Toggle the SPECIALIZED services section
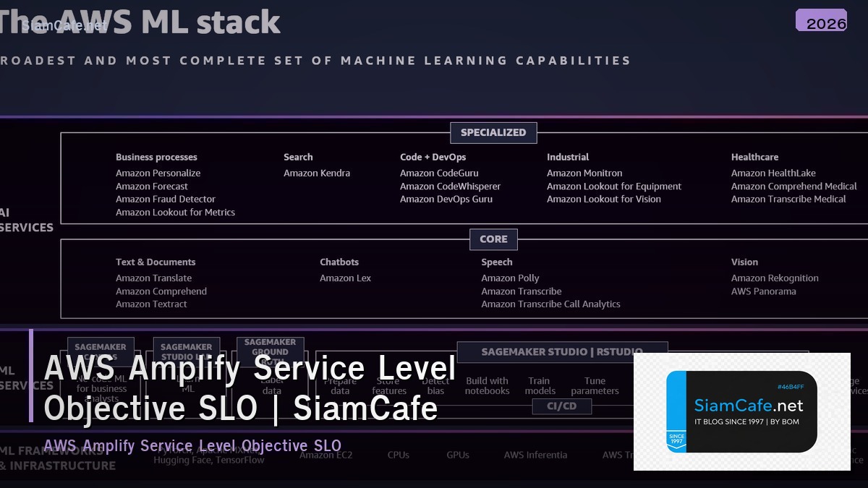 click(x=493, y=132)
